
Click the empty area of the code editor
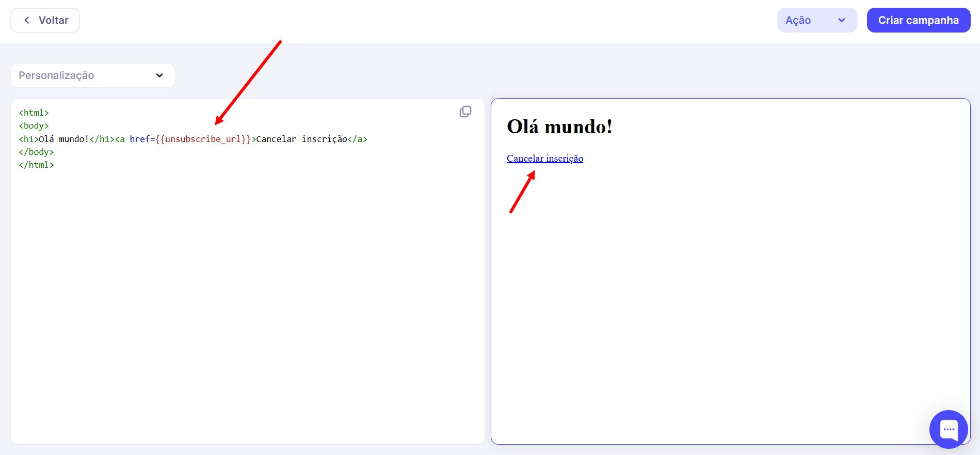click(247, 310)
